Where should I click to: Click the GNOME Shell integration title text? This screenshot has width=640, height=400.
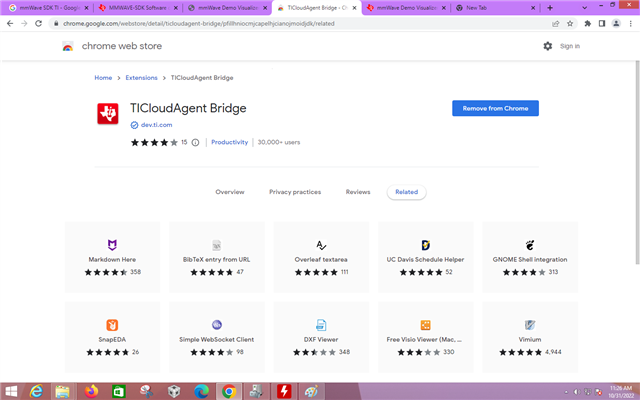pyautogui.click(x=530, y=260)
